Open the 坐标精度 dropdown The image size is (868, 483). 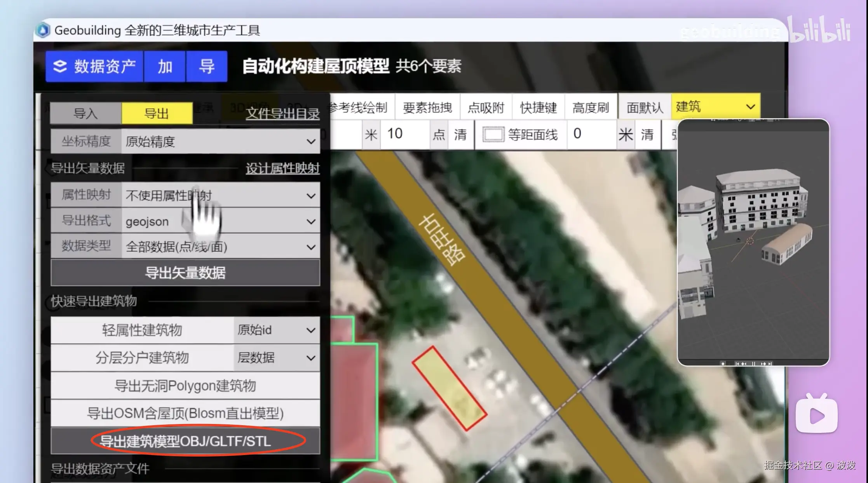click(220, 141)
